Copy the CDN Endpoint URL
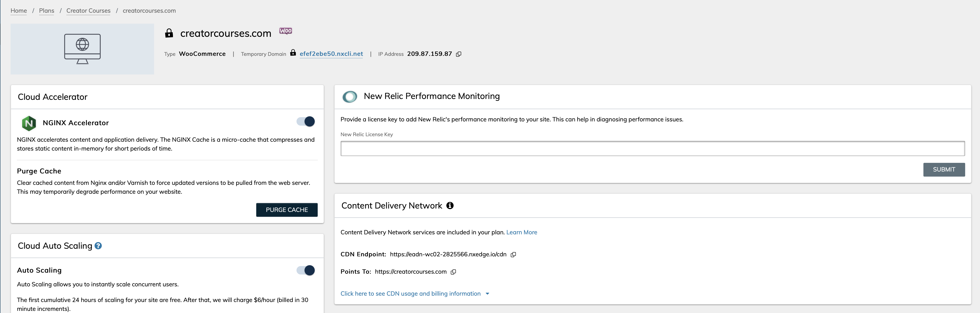 pos(513,254)
